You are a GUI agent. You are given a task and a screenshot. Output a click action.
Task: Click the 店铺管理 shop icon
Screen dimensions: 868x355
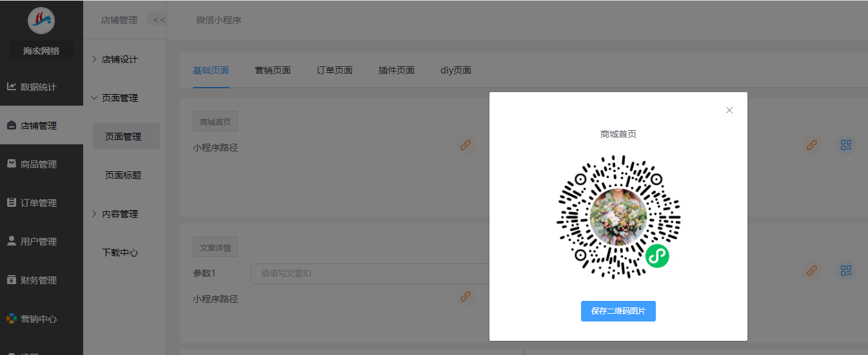(12, 126)
